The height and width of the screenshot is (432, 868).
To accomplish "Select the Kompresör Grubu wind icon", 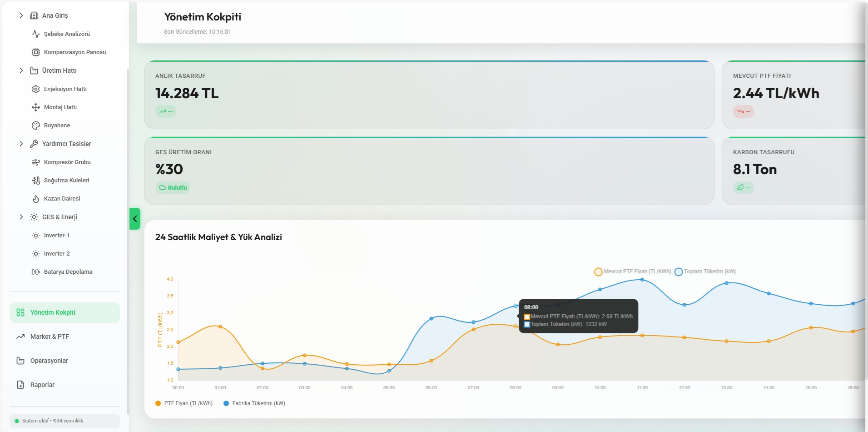I will [x=36, y=162].
